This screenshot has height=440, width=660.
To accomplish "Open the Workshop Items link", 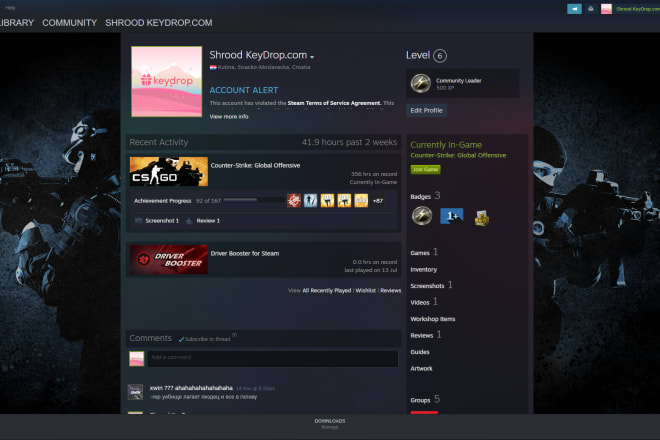I will pyautogui.click(x=433, y=319).
